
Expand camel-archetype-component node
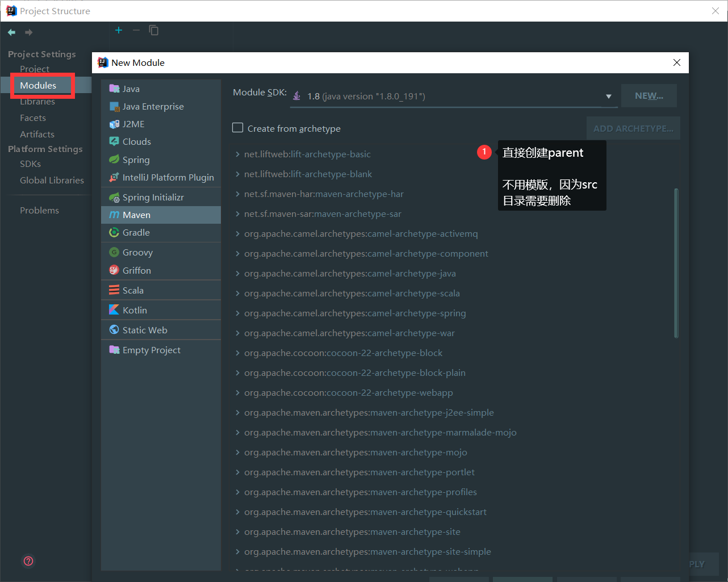[237, 253]
